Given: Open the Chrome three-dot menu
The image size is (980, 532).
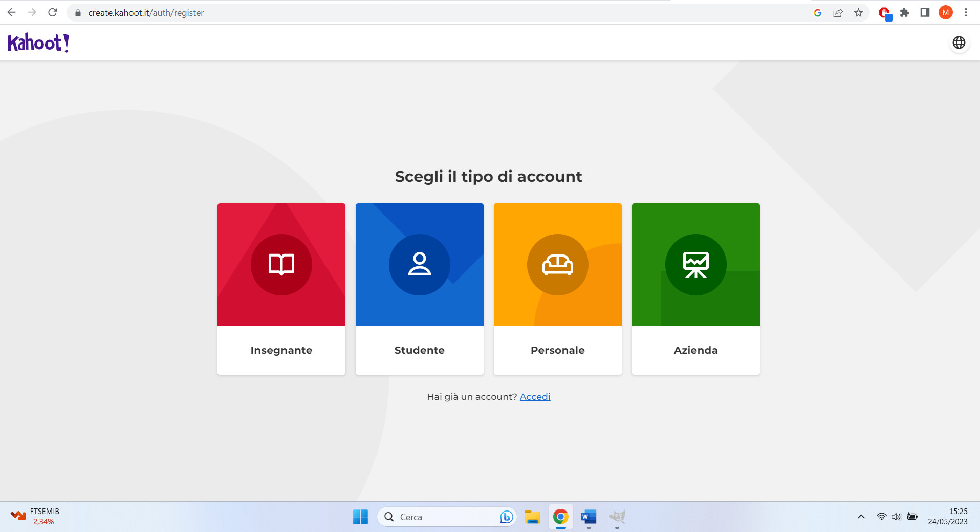Looking at the screenshot, I should (x=966, y=12).
